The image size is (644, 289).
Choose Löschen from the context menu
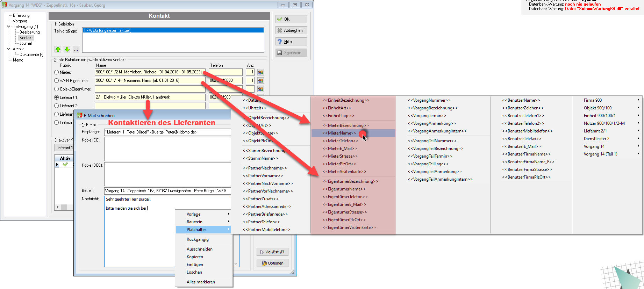pos(204,272)
